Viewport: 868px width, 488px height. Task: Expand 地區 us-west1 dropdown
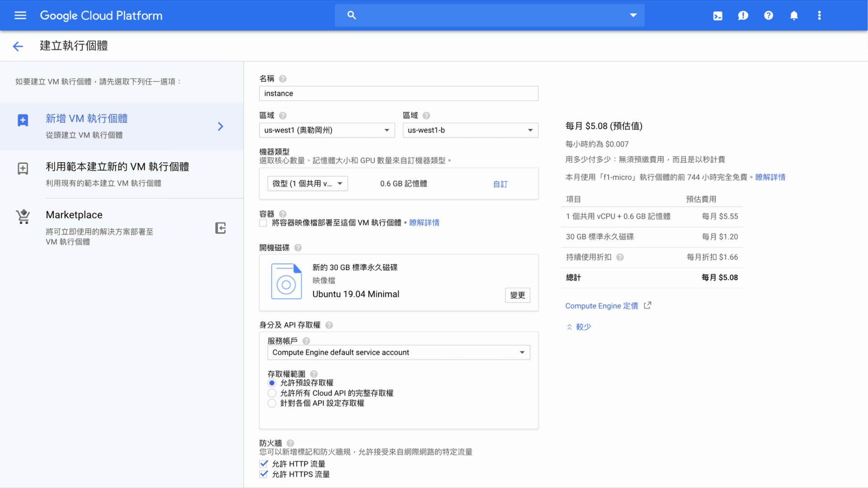(x=327, y=130)
